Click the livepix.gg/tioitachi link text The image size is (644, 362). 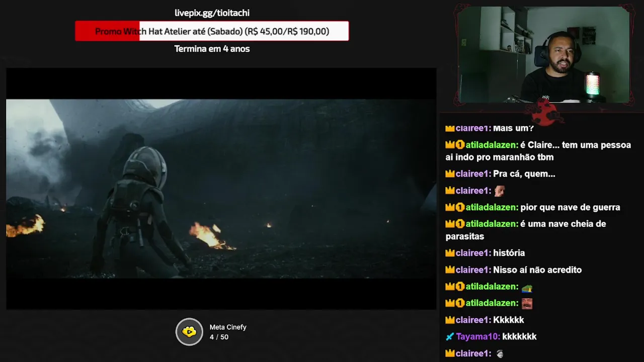pyautogui.click(x=212, y=13)
